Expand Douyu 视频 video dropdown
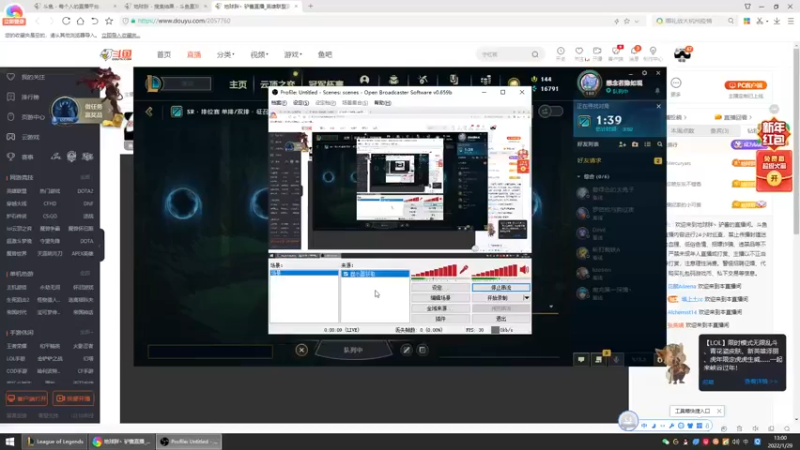Screen dimensions: 800x450 click(x=259, y=55)
